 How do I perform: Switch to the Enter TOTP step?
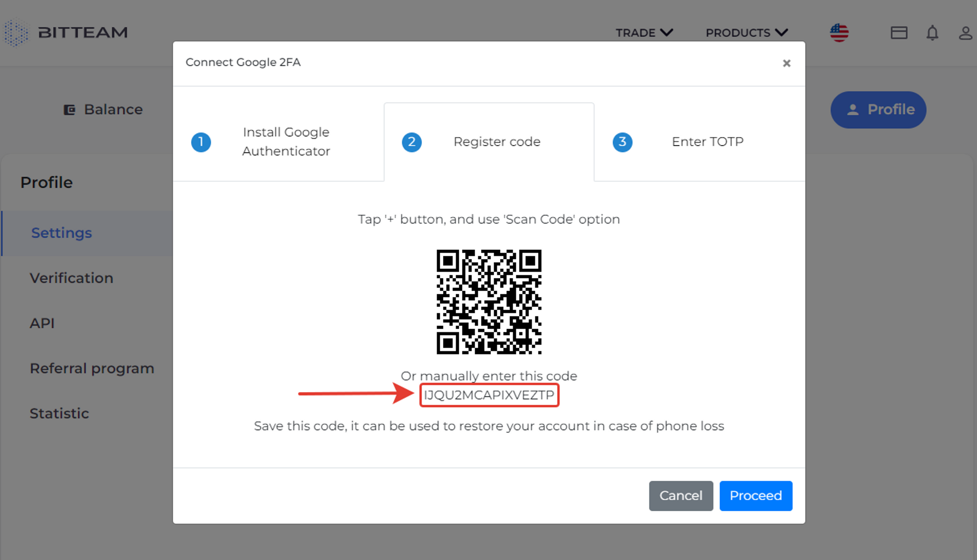pyautogui.click(x=700, y=142)
